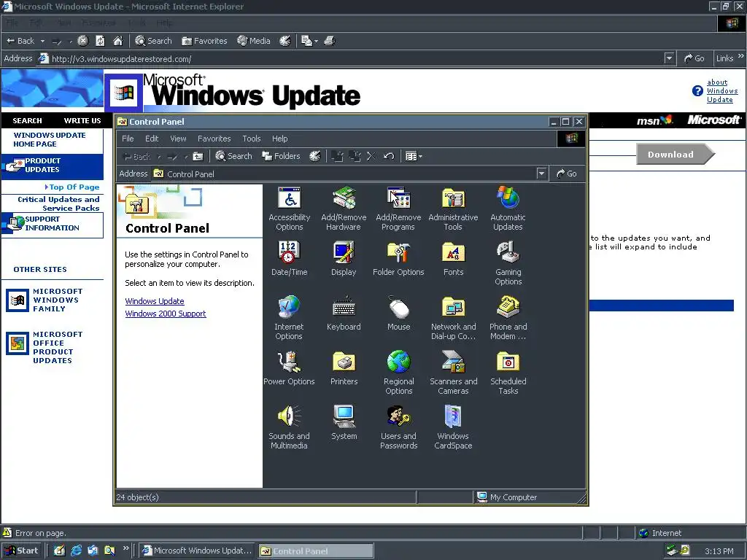Open the Back history dropdown arrow in Internet Explorer
Screen dimensions: 747x560
pyautogui.click(x=42, y=41)
